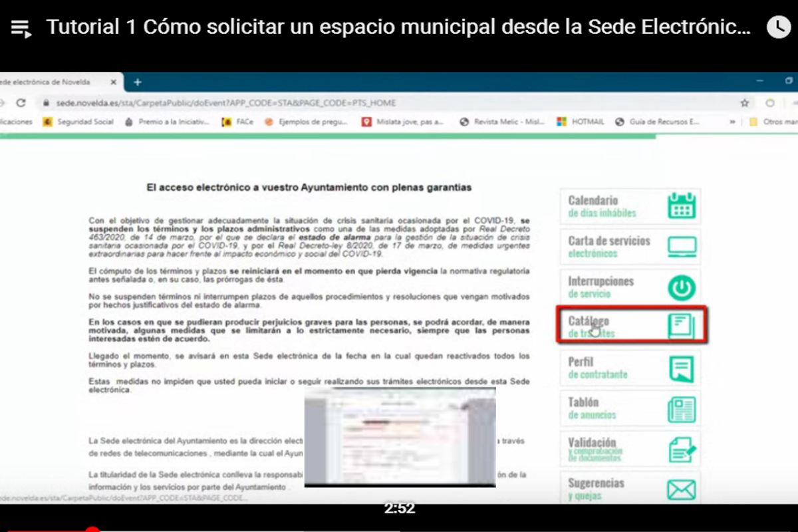The width and height of the screenshot is (798, 532).
Task: Bookmark this page with the star icon
Action: (x=745, y=103)
